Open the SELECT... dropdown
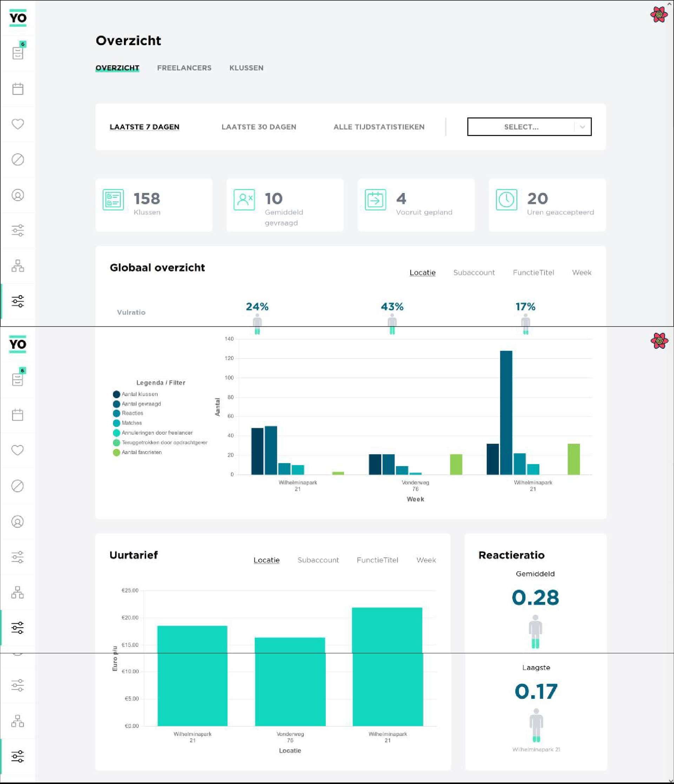This screenshot has height=784, width=674. coord(521,127)
